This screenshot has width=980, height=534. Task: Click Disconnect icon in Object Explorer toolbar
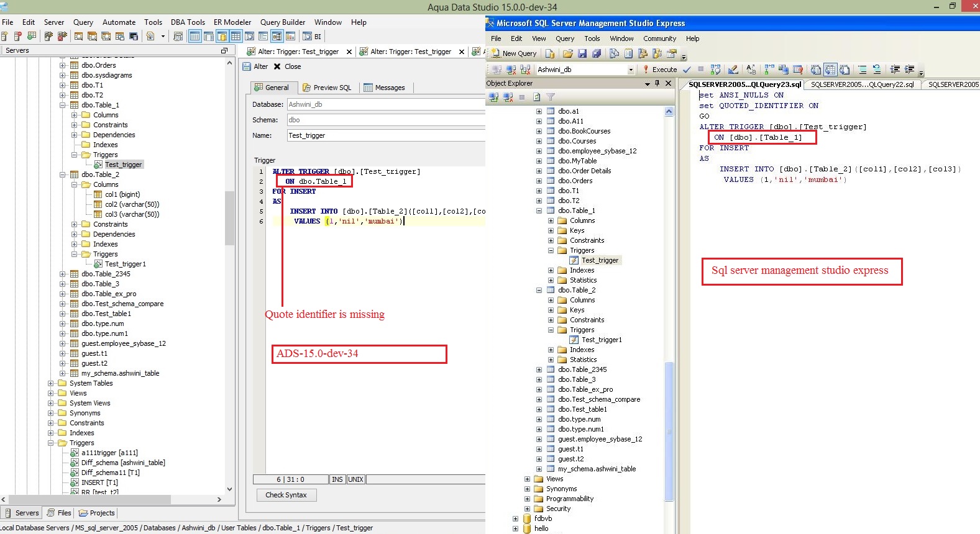tap(508, 97)
